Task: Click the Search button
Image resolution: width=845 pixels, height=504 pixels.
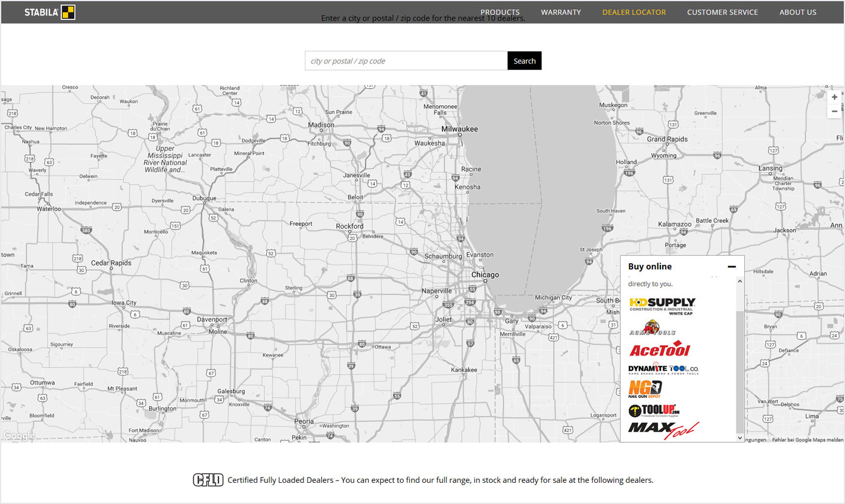Action: coord(525,60)
